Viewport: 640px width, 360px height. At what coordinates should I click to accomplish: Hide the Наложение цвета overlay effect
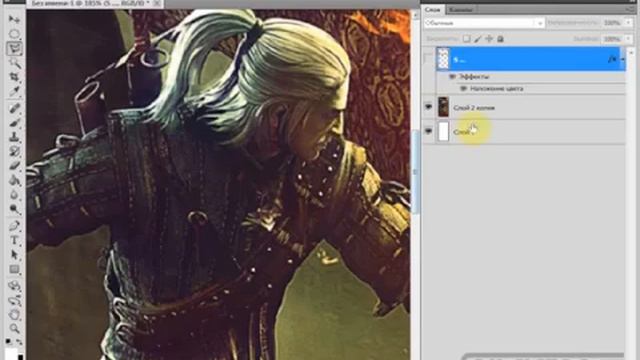click(x=463, y=89)
